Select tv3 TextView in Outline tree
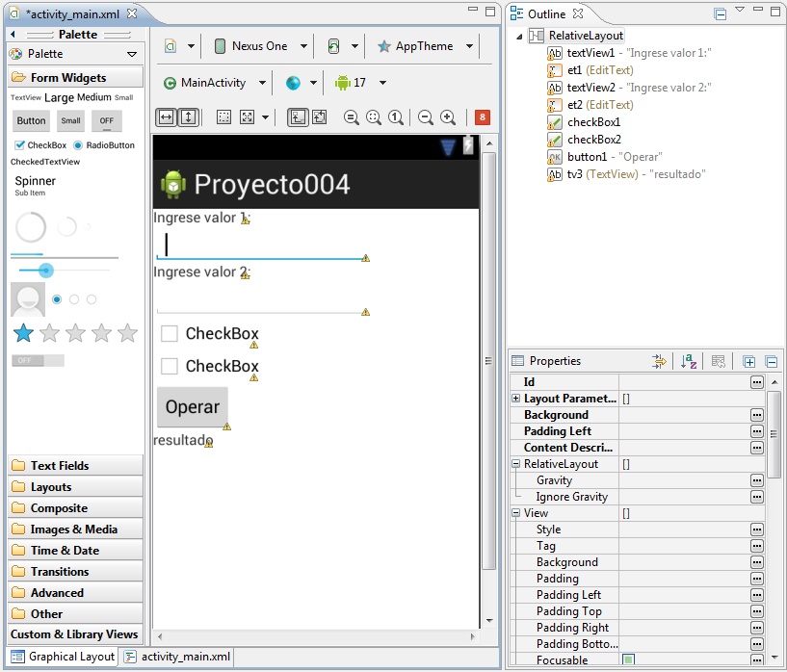787x672 pixels. click(626, 174)
